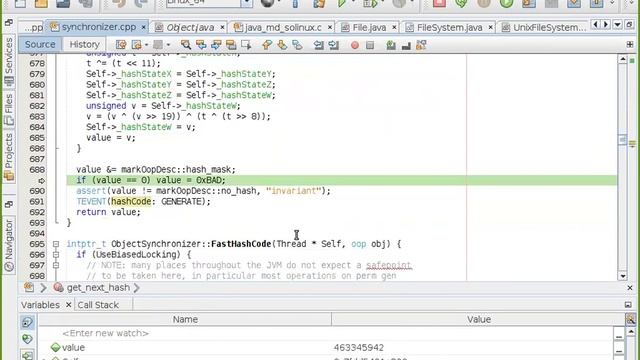Sort by Value column header
Viewport: 640px width, 360px height.
[478, 319]
